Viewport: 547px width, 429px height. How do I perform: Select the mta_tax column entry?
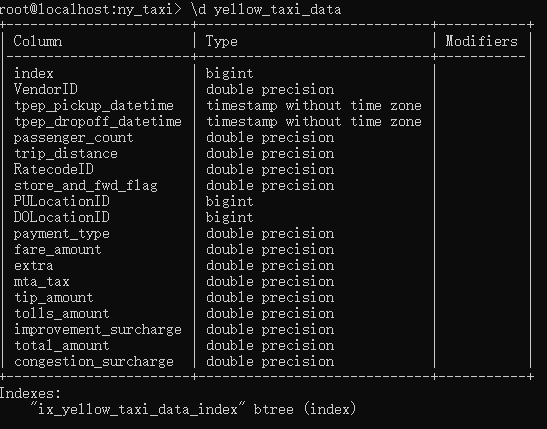pos(42,282)
